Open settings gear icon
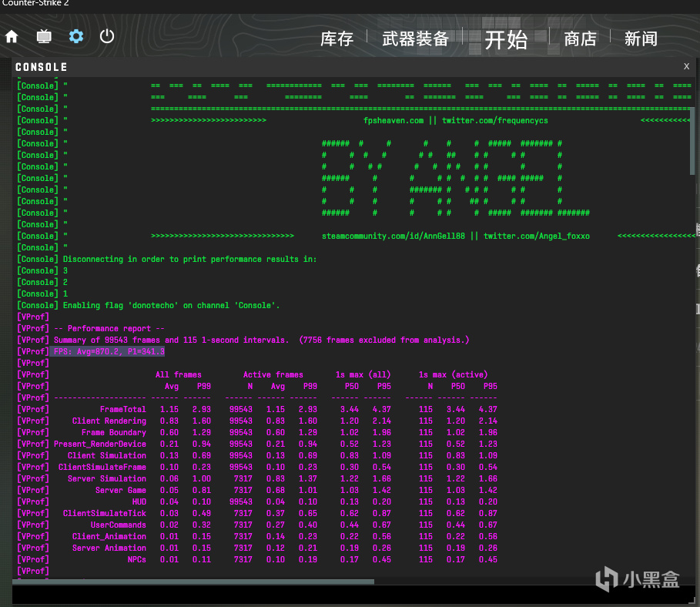700x607 pixels. 76,36
